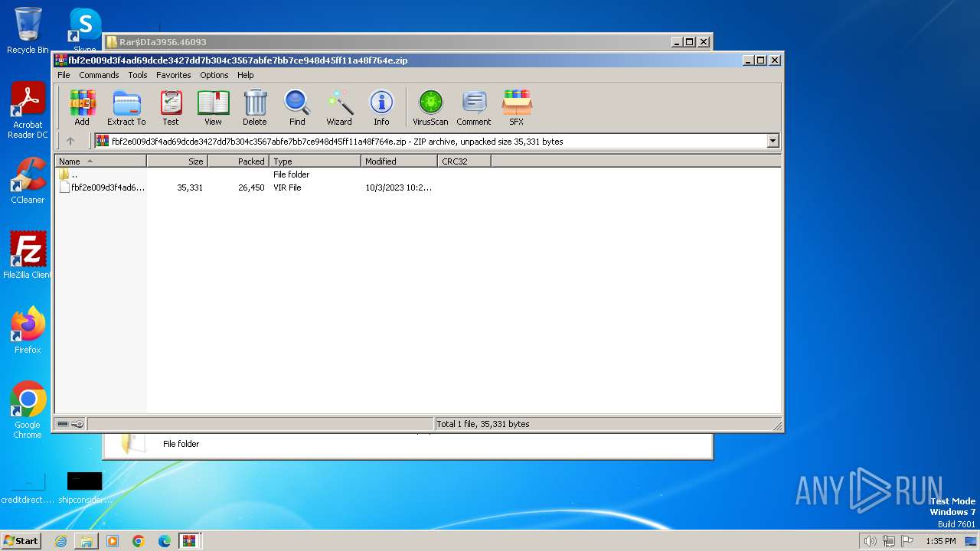Sort by Size column header
Screen dimensions: 980x551
tap(177, 161)
